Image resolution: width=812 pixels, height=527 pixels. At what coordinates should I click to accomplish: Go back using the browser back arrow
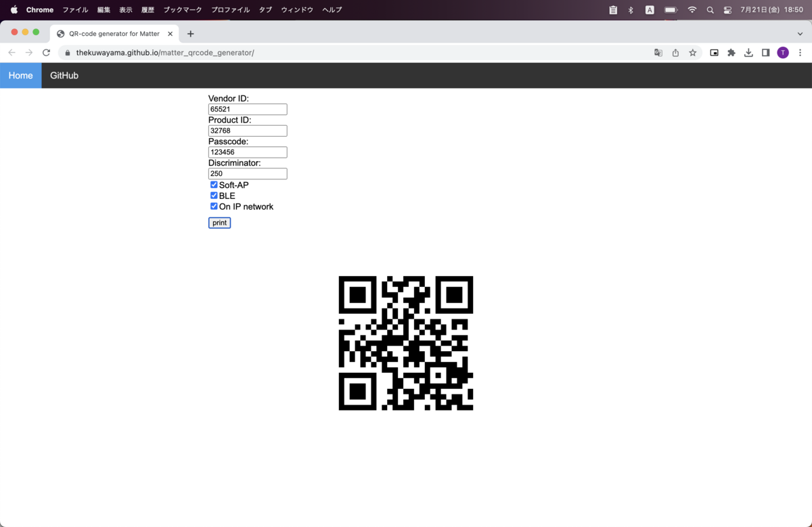tap(12, 53)
